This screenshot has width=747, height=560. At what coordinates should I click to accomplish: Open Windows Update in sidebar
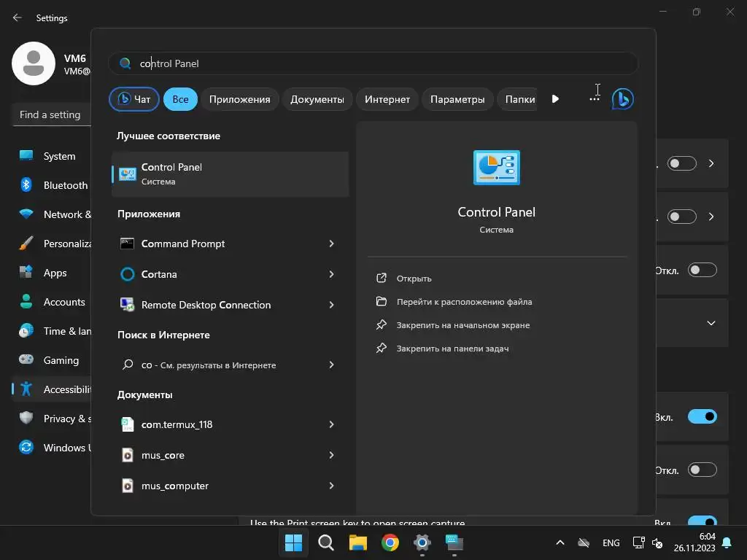[53, 448]
